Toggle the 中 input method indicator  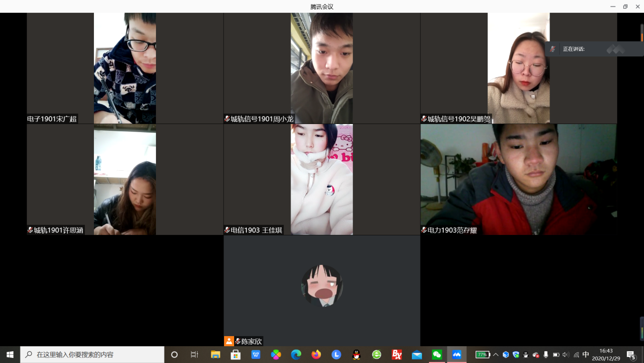tap(586, 354)
